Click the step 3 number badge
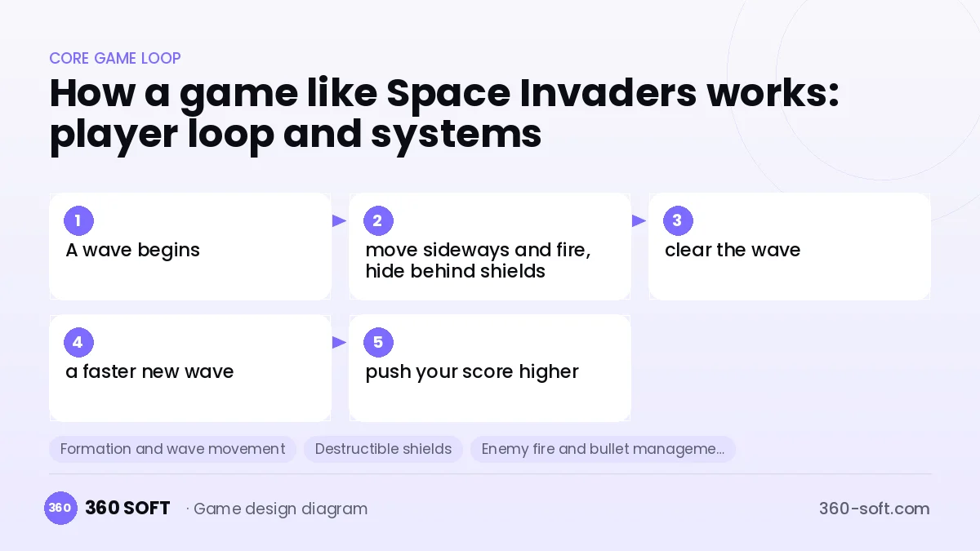Screen dimensions: 980x551 pos(677,220)
